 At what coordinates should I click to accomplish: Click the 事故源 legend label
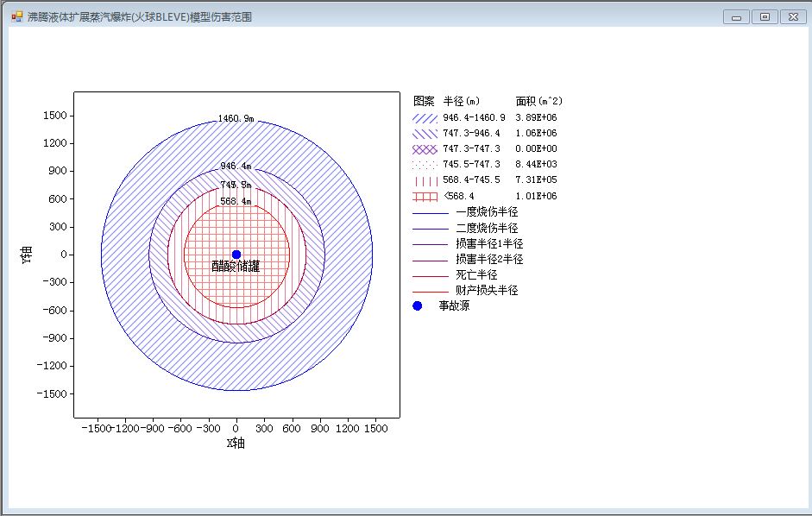point(454,305)
